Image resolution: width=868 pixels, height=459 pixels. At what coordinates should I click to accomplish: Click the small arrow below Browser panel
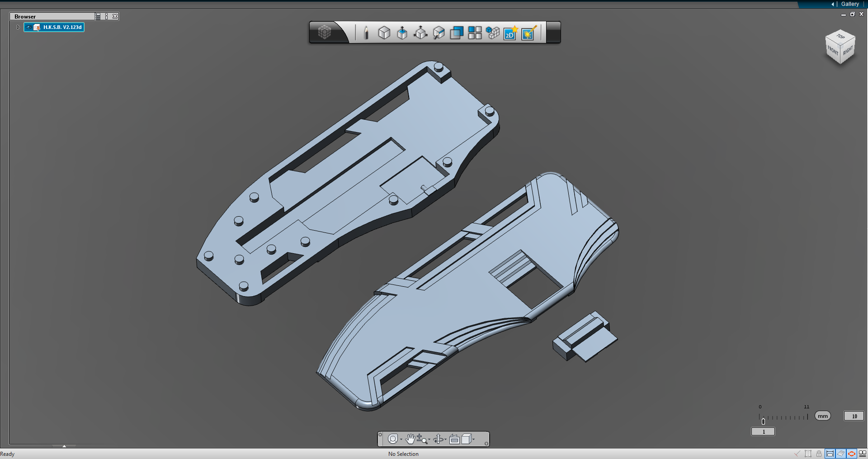point(64,446)
